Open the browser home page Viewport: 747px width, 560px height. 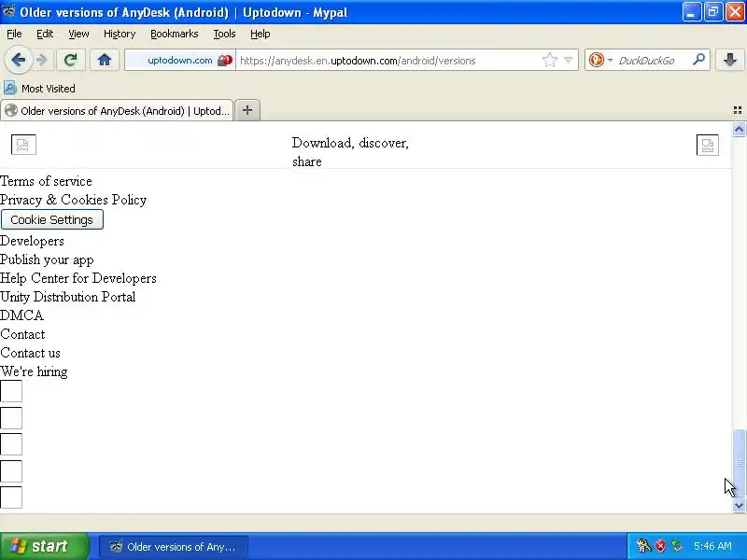[x=104, y=60]
